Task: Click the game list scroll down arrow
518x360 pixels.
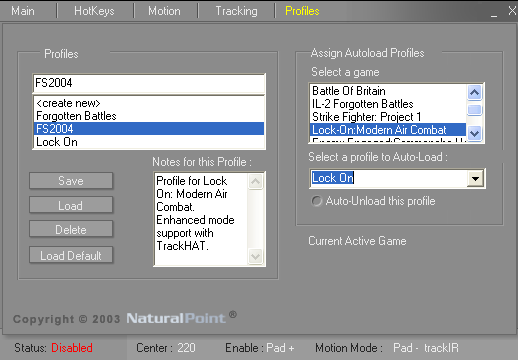Action: point(475,134)
